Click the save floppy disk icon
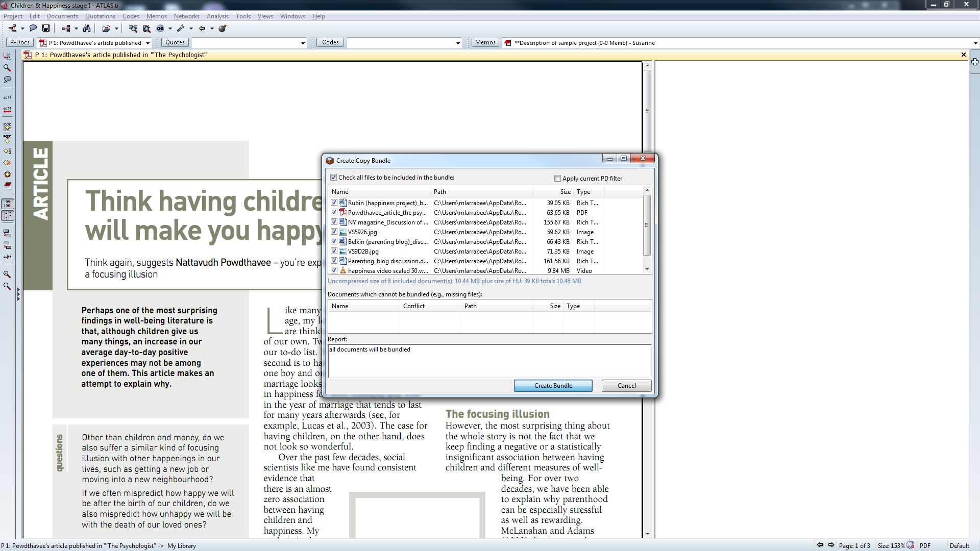This screenshot has height=551, width=980. [x=46, y=29]
